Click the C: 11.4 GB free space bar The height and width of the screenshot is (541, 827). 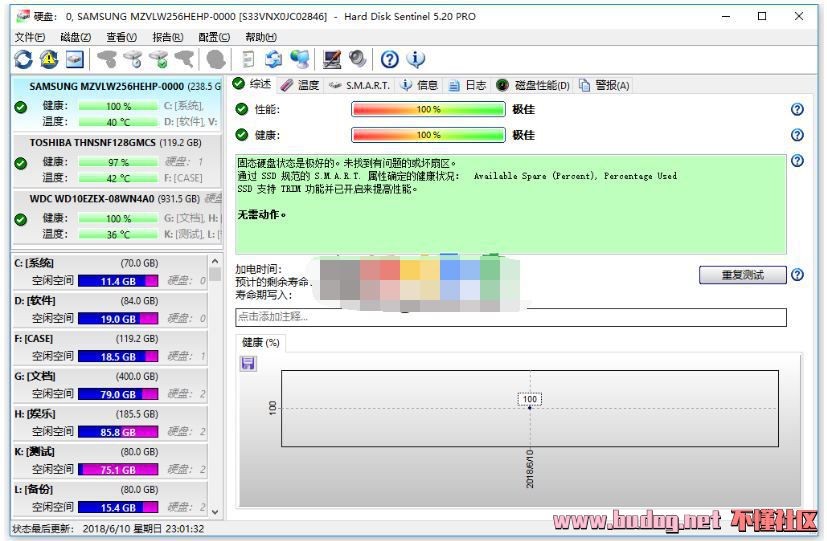[118, 281]
